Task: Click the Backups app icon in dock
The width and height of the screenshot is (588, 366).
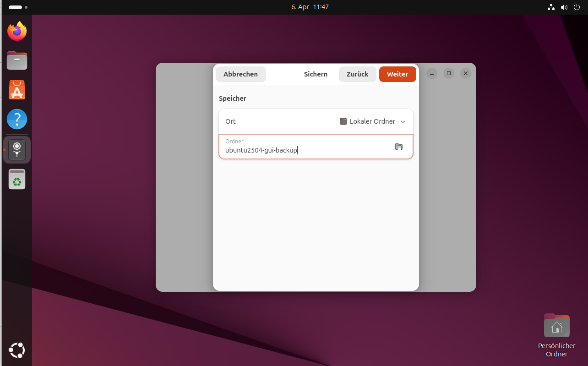Action: tap(17, 150)
